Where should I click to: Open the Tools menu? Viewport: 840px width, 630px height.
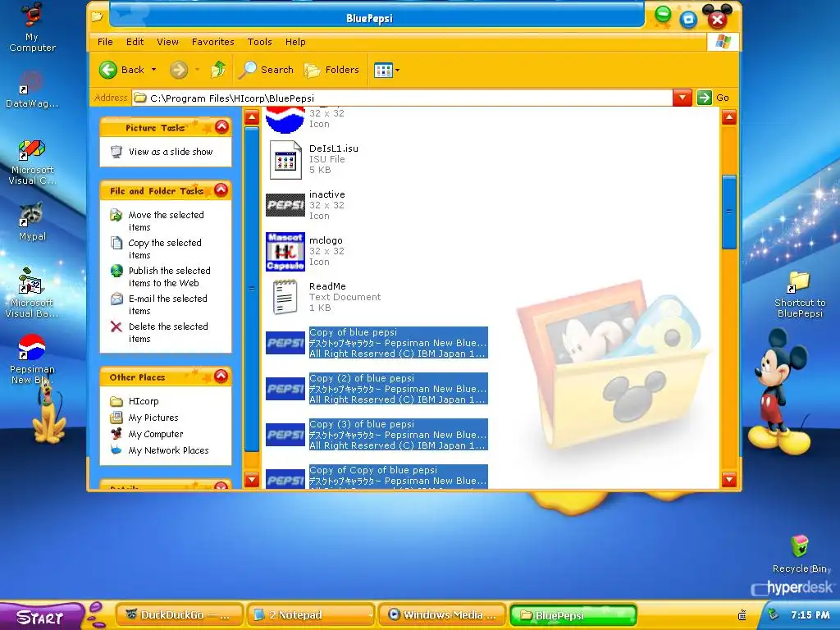[x=259, y=42]
